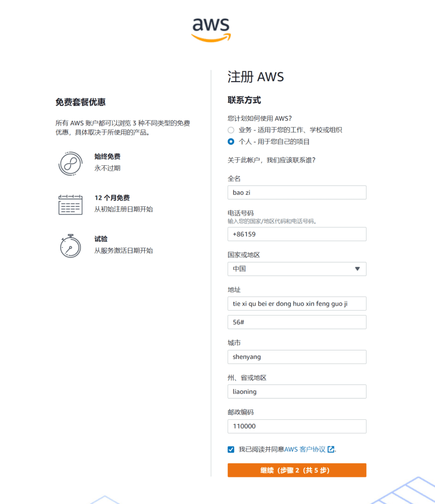
Task: Click the 邮政编码 field showing 110000
Action: (x=297, y=426)
